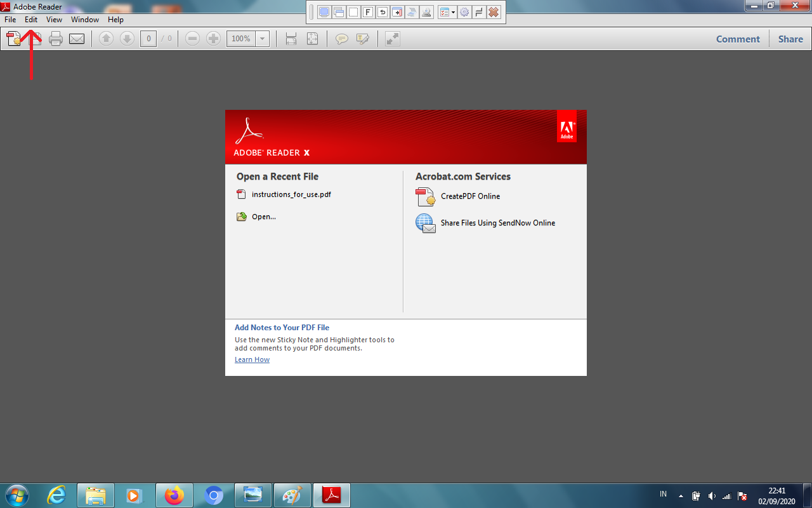Viewport: 812px width, 508px height.
Task: Select the Highlight Text tool icon
Action: click(x=363, y=39)
